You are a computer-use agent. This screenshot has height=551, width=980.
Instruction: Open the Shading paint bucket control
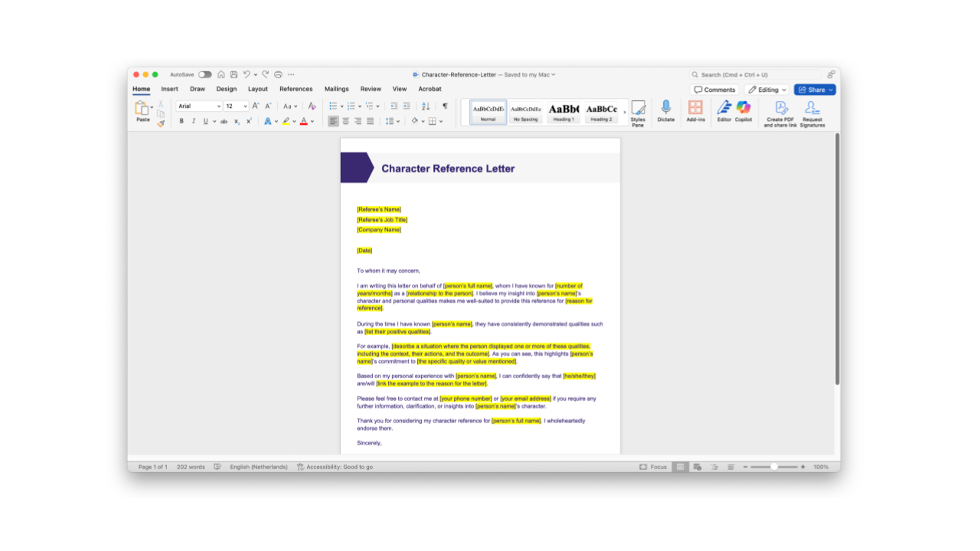414,121
